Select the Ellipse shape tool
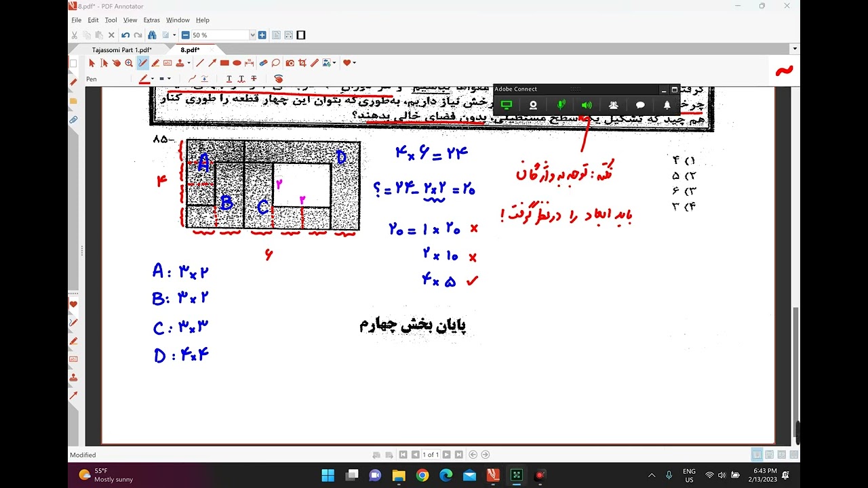Screen dimensions: 868x488 237,63
